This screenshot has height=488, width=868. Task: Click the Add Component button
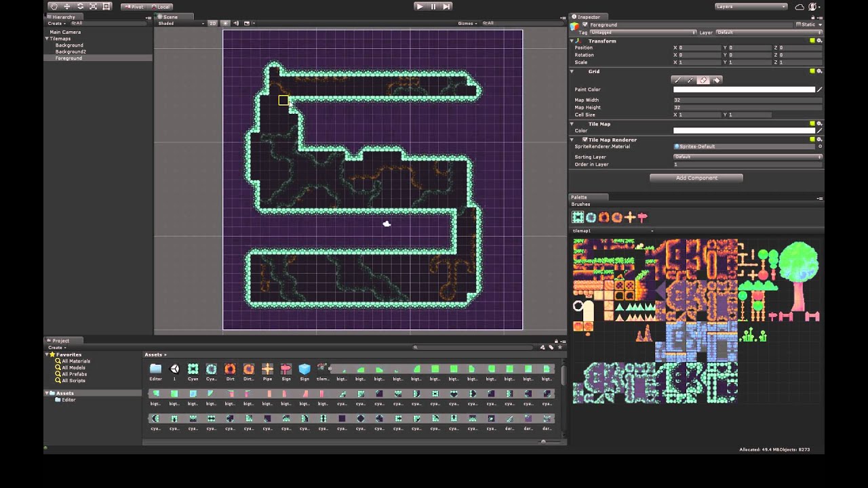(696, 178)
